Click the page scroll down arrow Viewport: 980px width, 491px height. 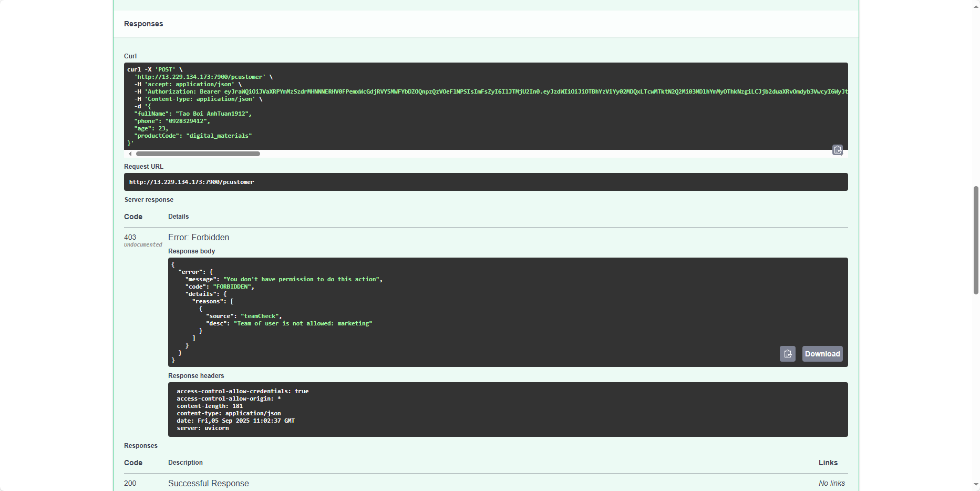point(976,485)
